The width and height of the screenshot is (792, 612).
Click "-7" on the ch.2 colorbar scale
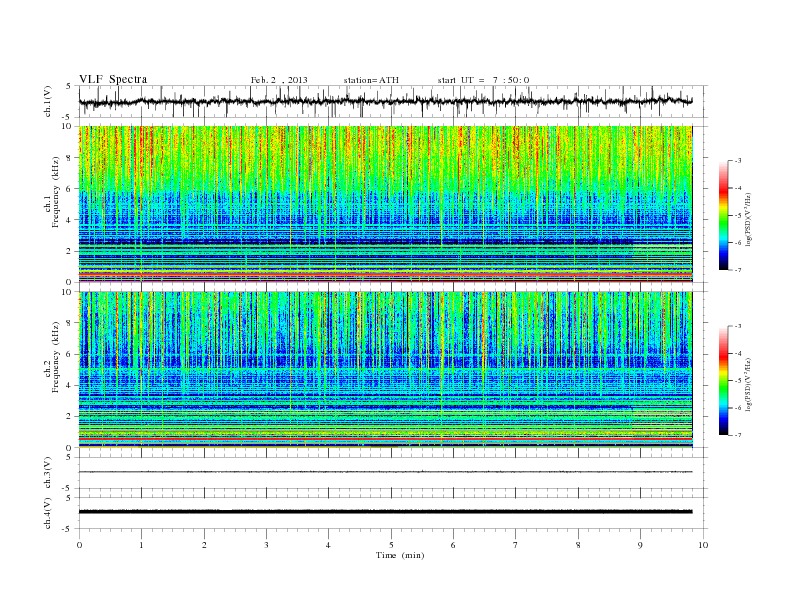[x=738, y=435]
